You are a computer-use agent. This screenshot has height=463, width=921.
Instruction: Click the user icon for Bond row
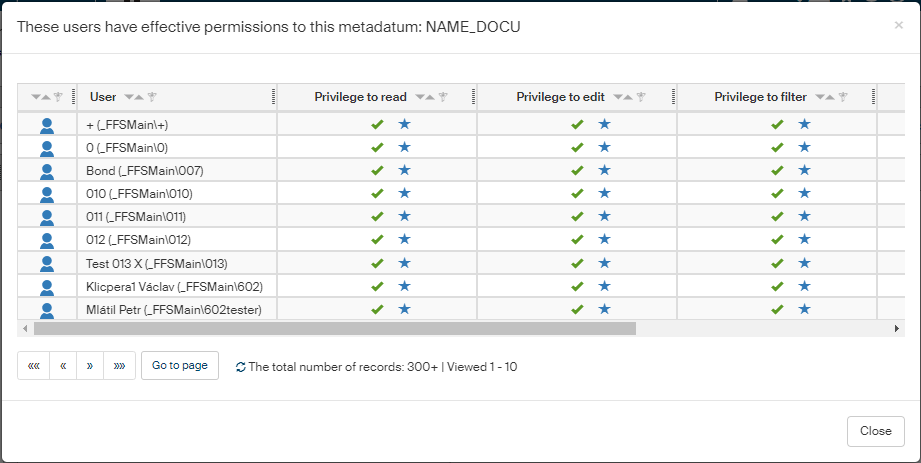click(x=47, y=171)
